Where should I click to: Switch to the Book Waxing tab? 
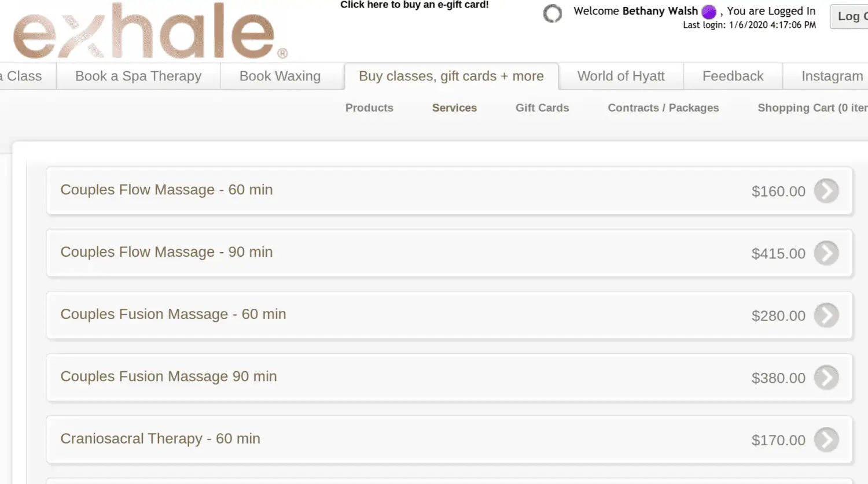[280, 76]
